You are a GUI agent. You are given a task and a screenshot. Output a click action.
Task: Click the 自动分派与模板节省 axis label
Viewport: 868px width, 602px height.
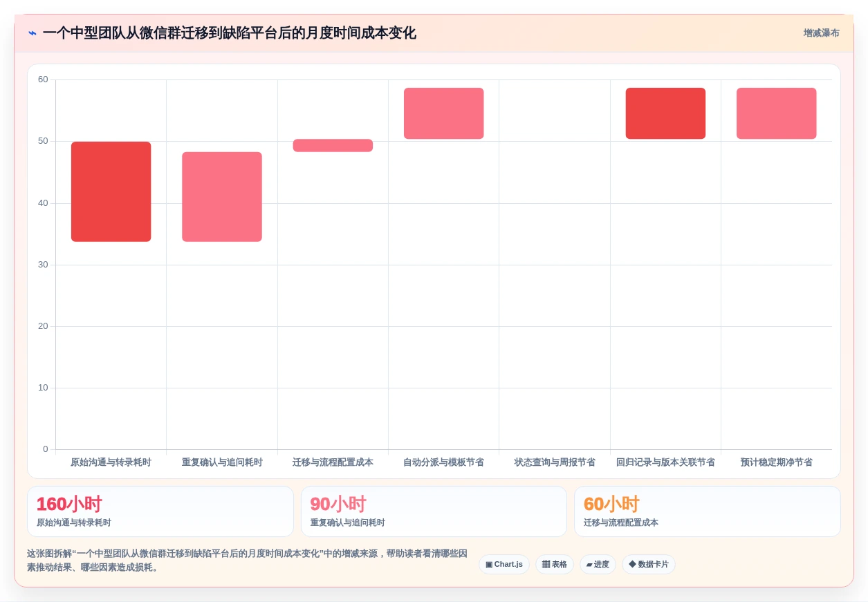[x=443, y=462]
